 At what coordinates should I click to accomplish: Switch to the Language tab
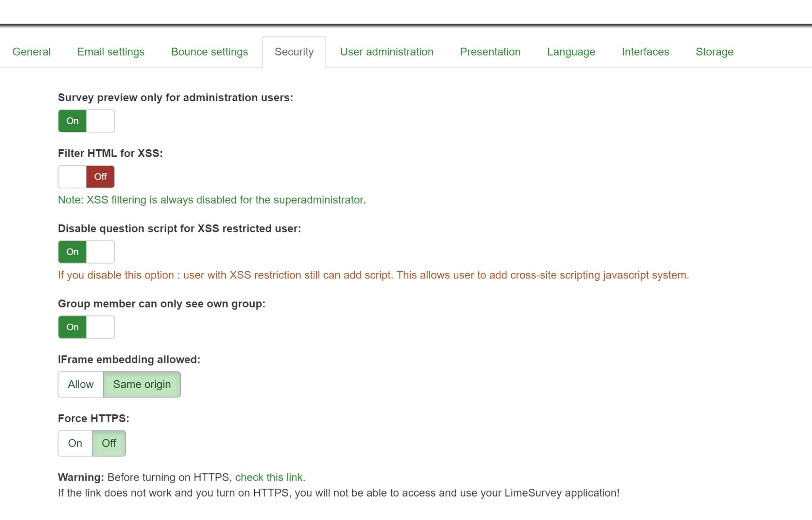(x=571, y=52)
